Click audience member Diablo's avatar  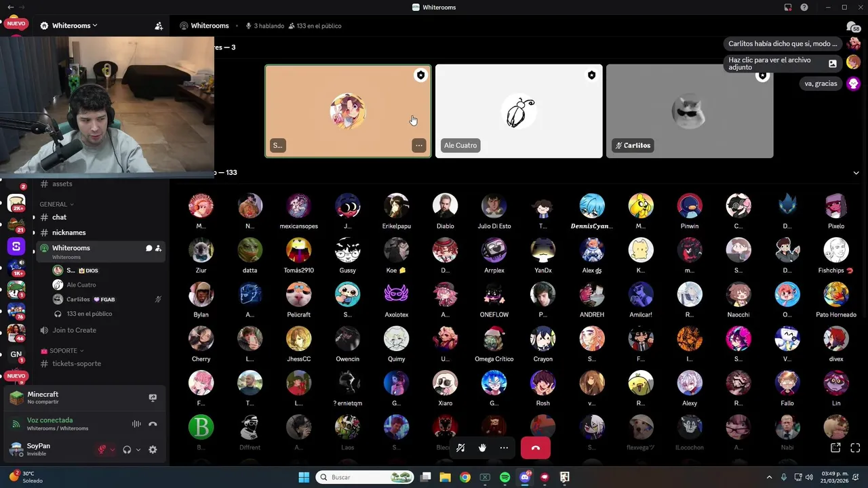pyautogui.click(x=445, y=205)
